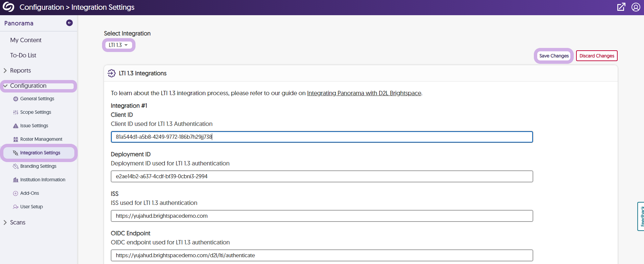Screen dimensions: 644x264
Task: Expand the Reports section
Action: pyautogui.click(x=20, y=71)
